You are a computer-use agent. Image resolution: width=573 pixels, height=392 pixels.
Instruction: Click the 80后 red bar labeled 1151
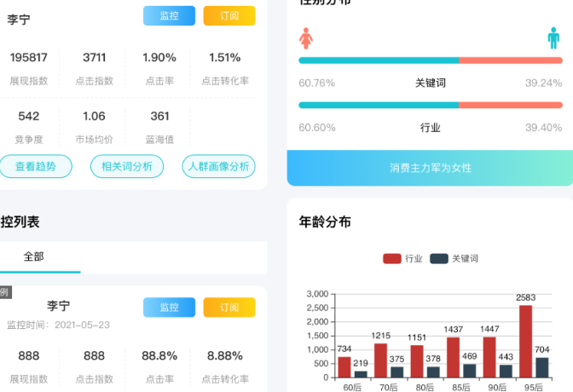417,361
